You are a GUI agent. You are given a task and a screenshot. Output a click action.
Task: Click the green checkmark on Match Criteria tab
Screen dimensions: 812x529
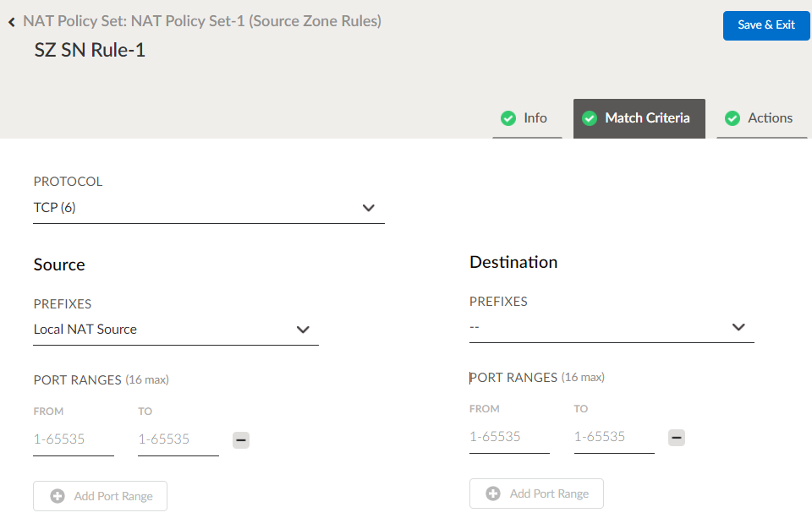590,118
